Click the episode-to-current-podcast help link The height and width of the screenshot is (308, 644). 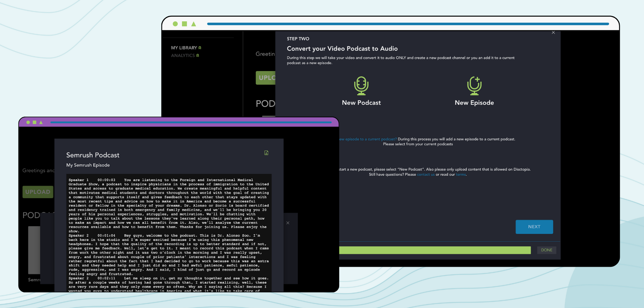368,139
